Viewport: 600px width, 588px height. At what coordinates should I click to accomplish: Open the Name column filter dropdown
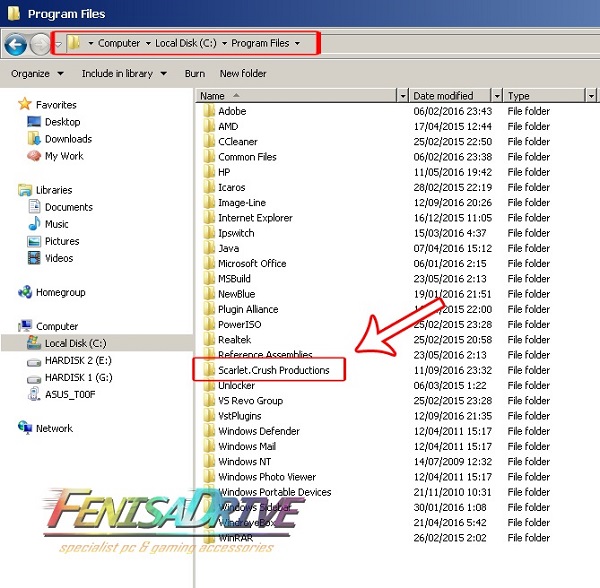click(403, 96)
